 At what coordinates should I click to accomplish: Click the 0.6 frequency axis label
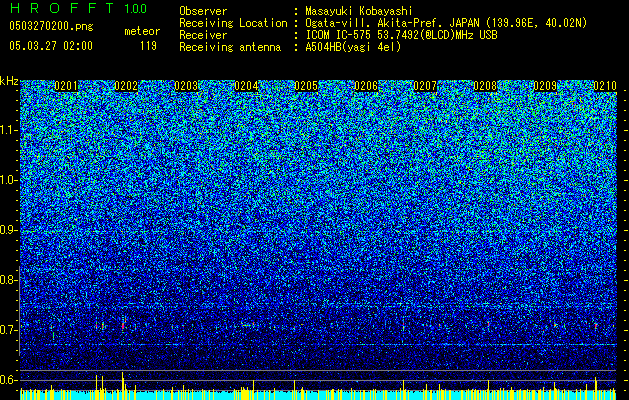[9, 380]
